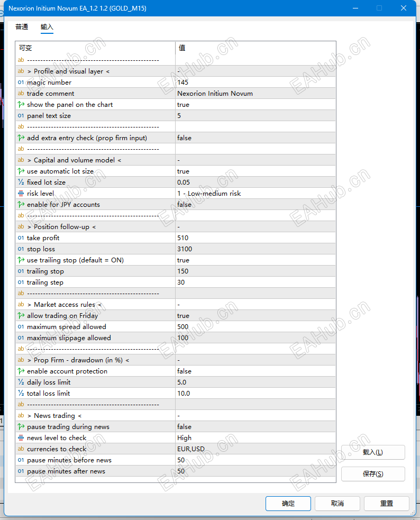Select the 'Capital and volume model' section row
This screenshot has height=520, width=420.
pyautogui.click(x=176, y=160)
